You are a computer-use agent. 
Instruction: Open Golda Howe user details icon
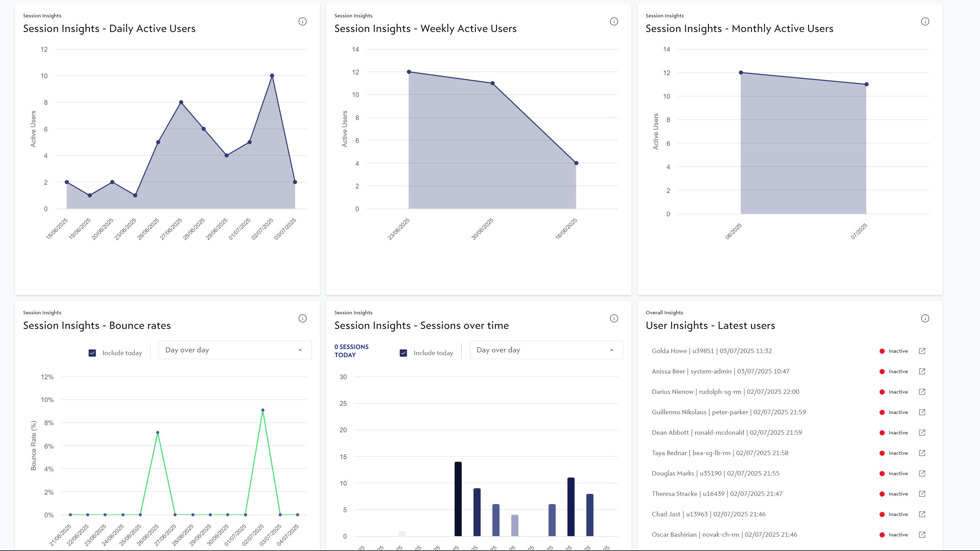(x=922, y=351)
